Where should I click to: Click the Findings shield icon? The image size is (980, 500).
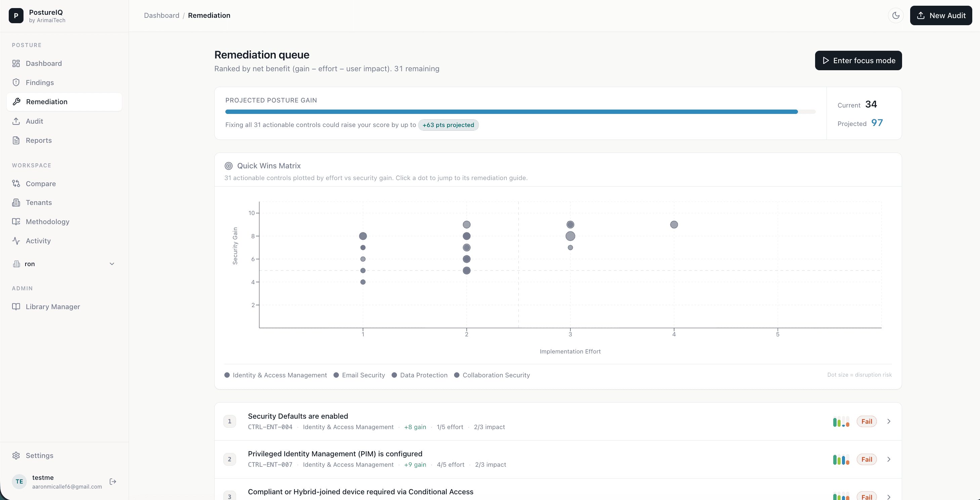(16, 83)
